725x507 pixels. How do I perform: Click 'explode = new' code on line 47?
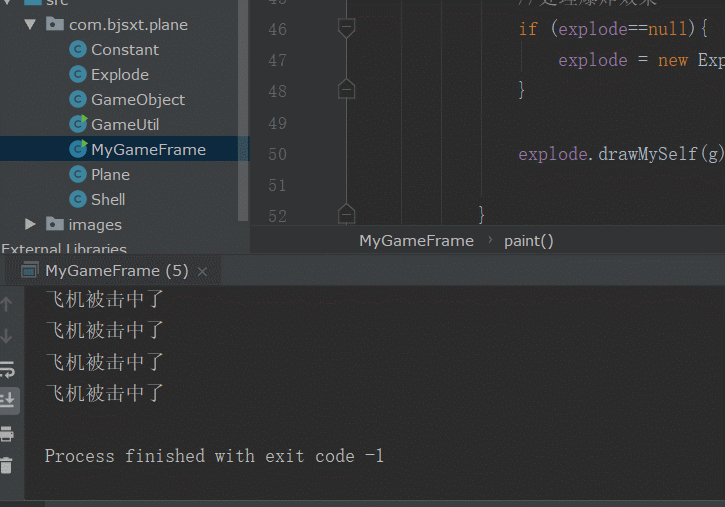point(623,60)
